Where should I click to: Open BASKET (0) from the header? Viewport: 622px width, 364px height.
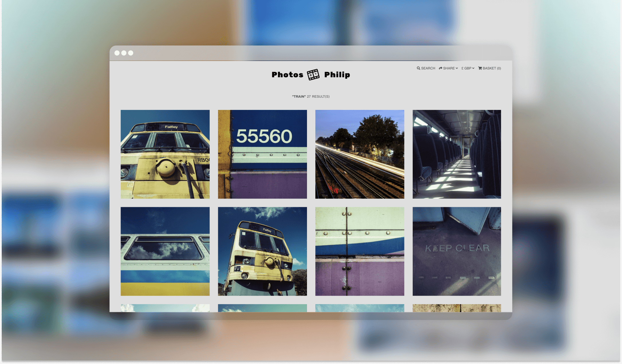click(x=489, y=68)
